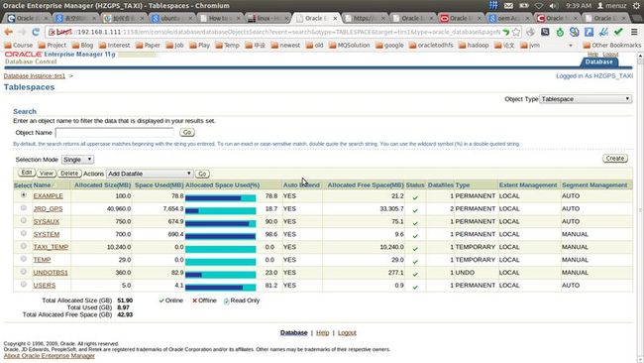Viewport: 644px width, 363px height.
Task: Open the menuz user menu in top panel
Action: [611, 6]
